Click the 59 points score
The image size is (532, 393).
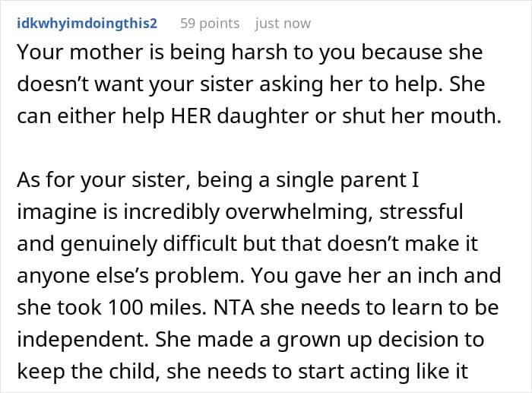209,23
